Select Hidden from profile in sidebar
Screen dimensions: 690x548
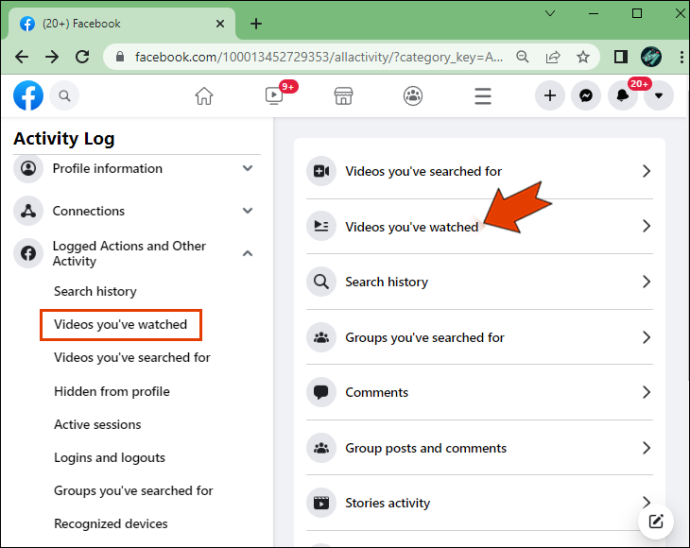[112, 391]
